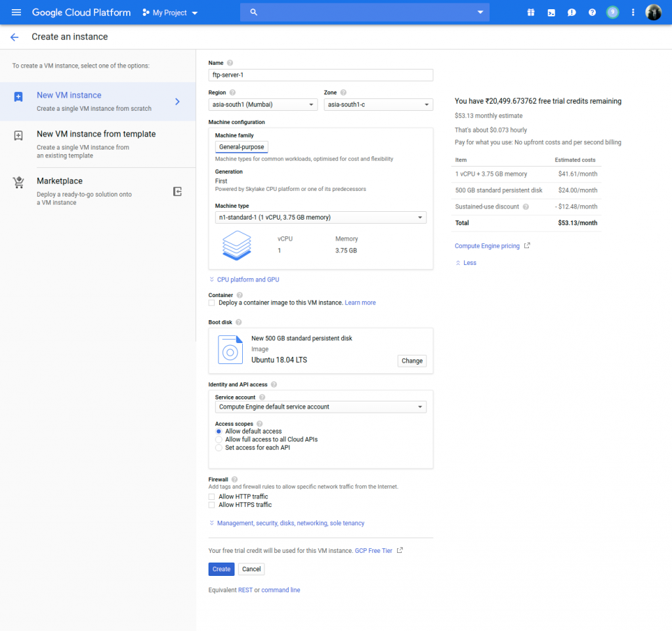Screen dimensions: 672x631
Task: Activate Cloud Shell terminal icon
Action: point(551,12)
